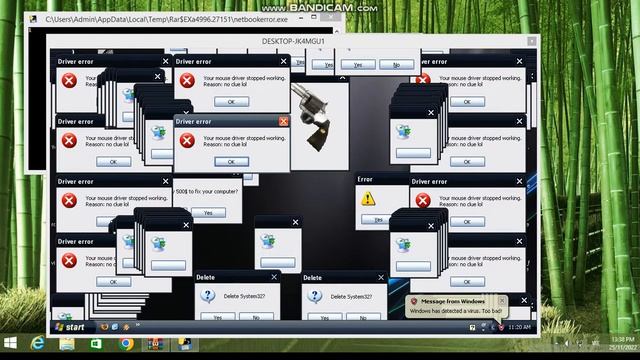This screenshot has width=640, height=360.
Task: Open the Windows 8 Start button
Action: (x=10, y=343)
